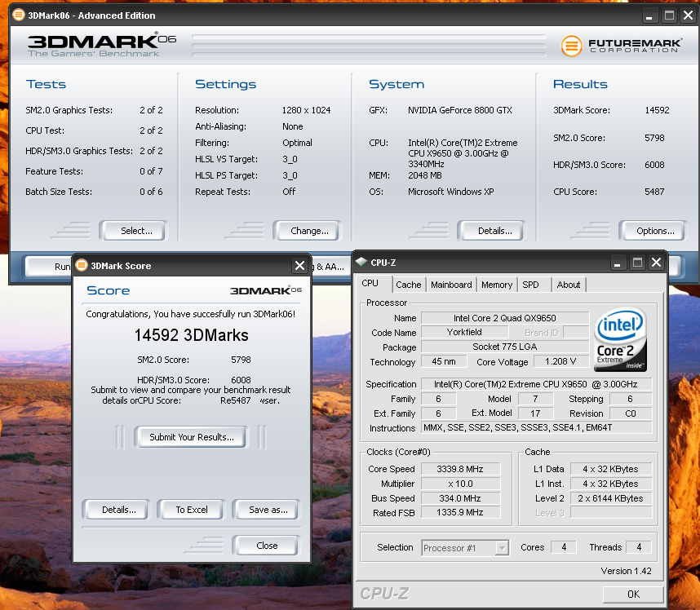Minimize the CPU-Z window
Screen dimensions: 700x610
click(617, 263)
